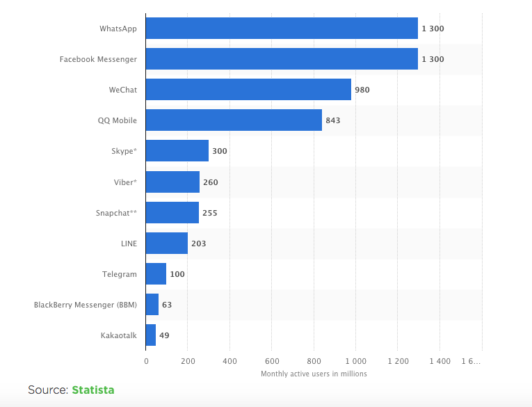Viewport: 532px width, 407px height.
Task: Click the Skype* bar
Action: 177,150
